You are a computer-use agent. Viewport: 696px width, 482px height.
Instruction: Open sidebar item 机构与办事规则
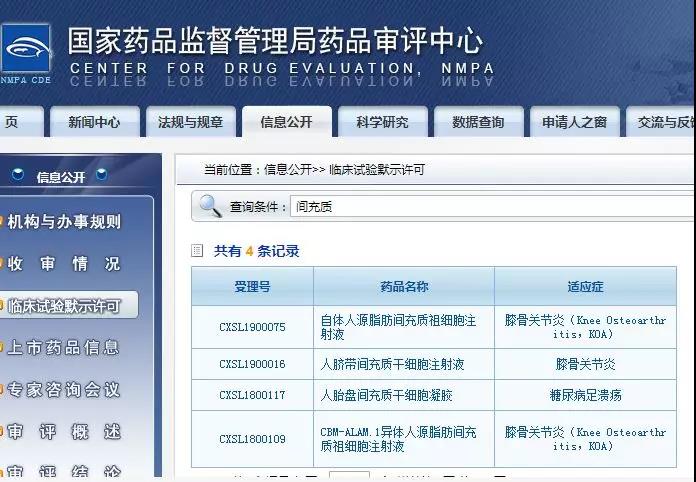pyautogui.click(x=64, y=221)
